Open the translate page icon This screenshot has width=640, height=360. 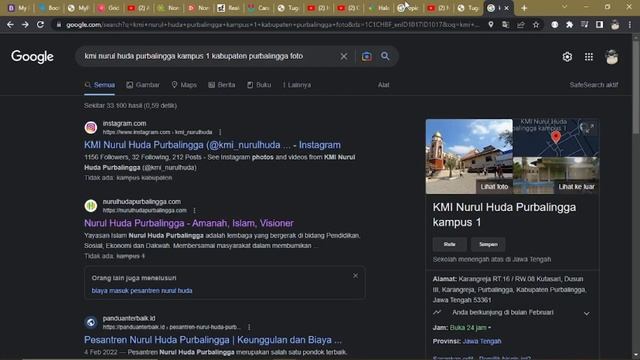point(506,25)
